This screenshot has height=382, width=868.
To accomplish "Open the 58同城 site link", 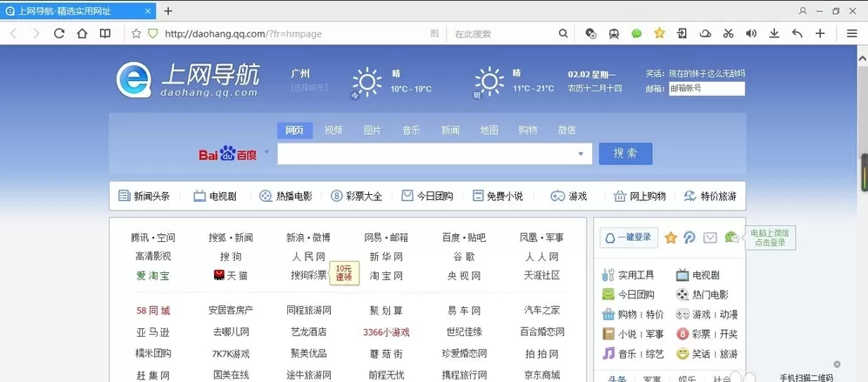I will 152,311.
